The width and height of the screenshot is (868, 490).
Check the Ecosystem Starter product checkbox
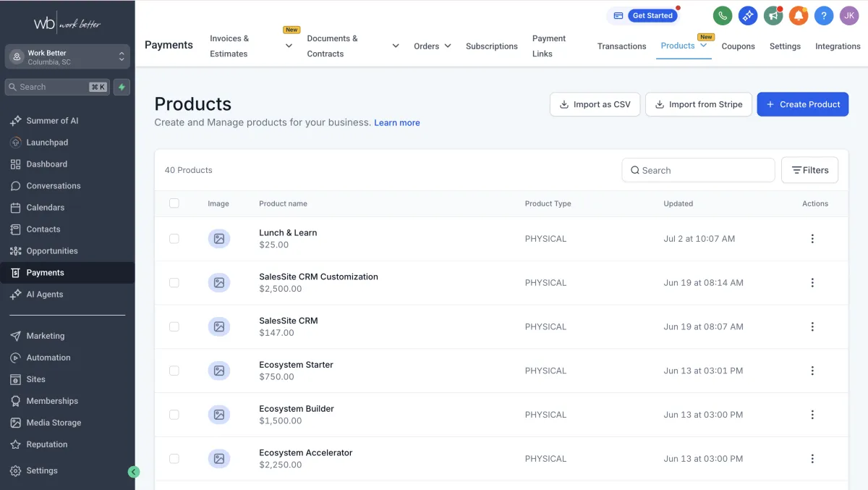tap(174, 371)
